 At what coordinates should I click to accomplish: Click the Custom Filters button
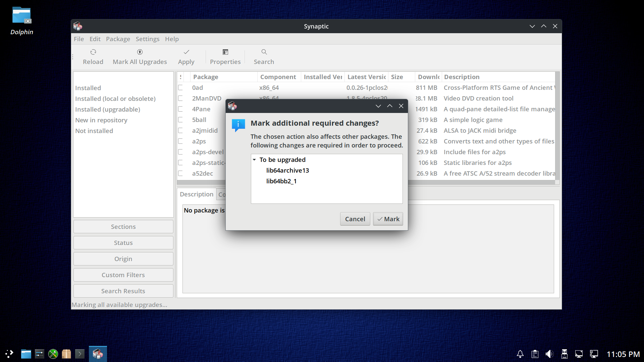[x=123, y=275]
